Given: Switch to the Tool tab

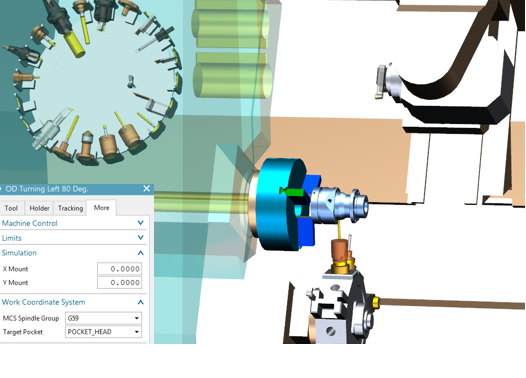Looking at the screenshot, I should [x=11, y=208].
